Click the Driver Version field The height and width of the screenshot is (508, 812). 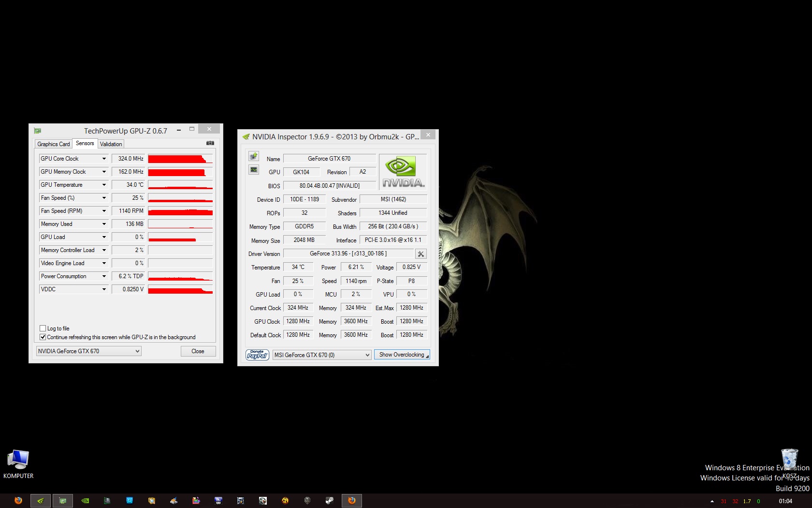tap(348, 254)
